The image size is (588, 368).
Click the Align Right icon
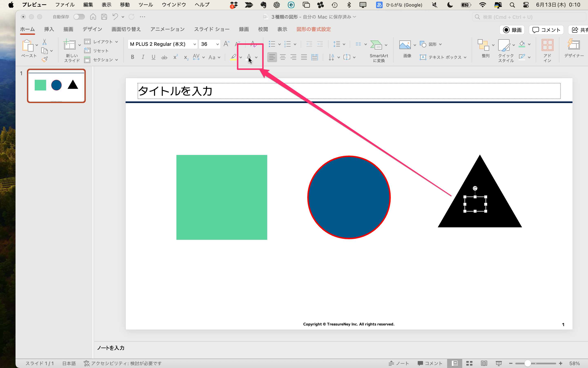[293, 57]
